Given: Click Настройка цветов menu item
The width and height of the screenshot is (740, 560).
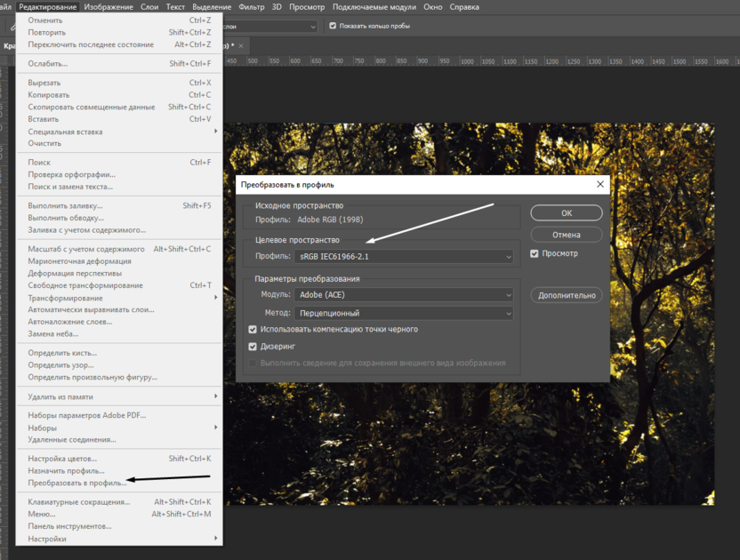Looking at the screenshot, I should tap(62, 459).
